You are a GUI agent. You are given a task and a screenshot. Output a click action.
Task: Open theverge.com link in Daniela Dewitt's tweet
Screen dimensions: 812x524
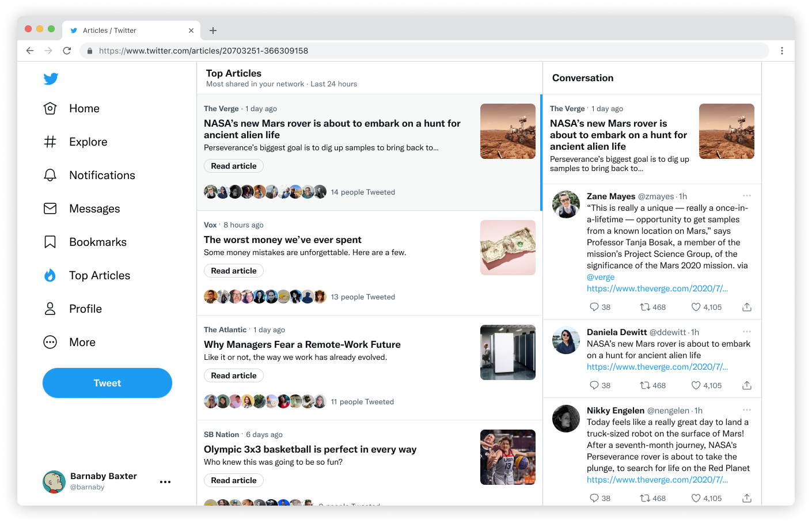(x=657, y=367)
